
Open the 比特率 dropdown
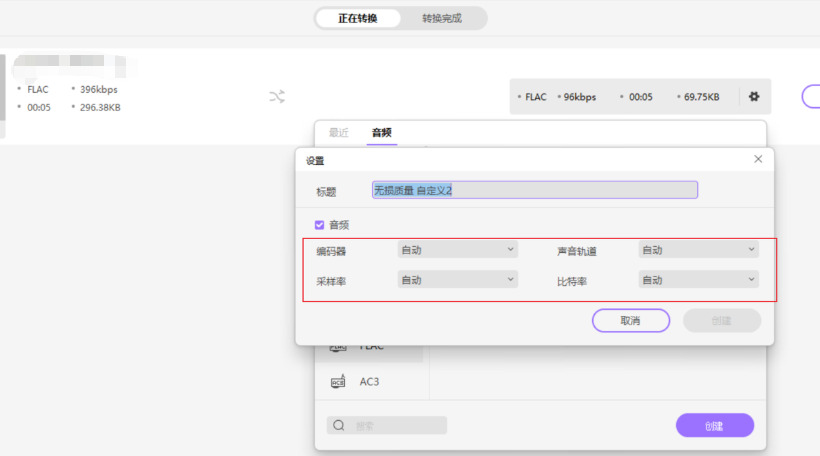click(x=697, y=280)
